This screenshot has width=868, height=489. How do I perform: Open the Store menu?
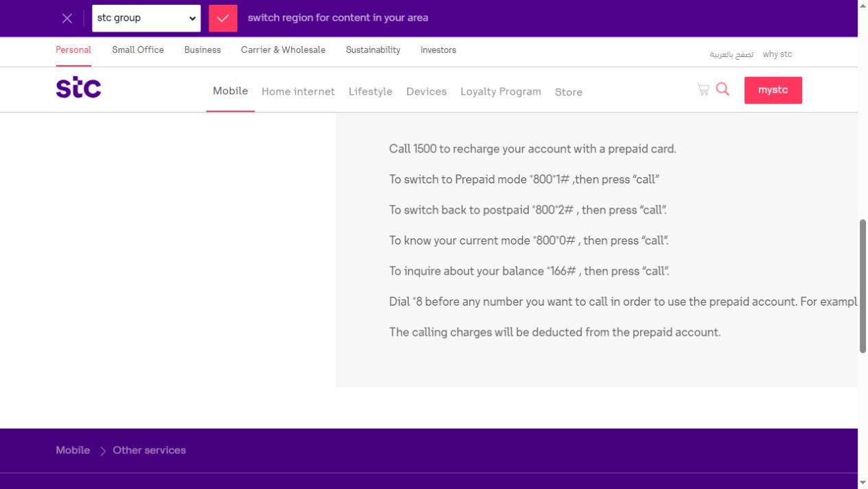click(x=569, y=92)
